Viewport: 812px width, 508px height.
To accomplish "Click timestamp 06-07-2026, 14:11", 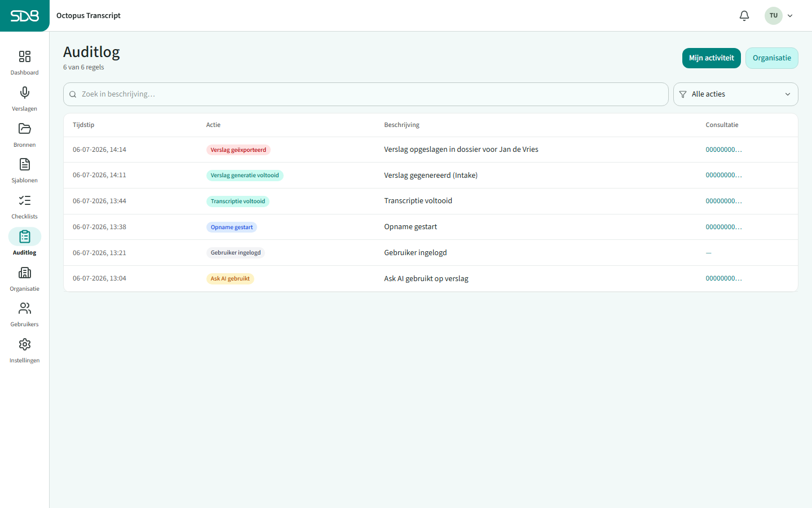I will pos(99,175).
